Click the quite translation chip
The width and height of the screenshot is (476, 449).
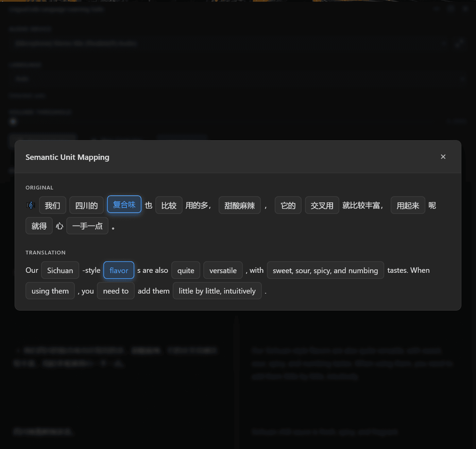pyautogui.click(x=186, y=270)
